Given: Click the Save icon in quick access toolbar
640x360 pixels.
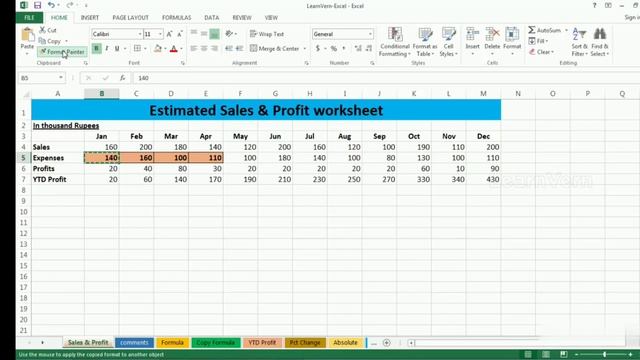Looking at the screenshot, I should (37, 5).
